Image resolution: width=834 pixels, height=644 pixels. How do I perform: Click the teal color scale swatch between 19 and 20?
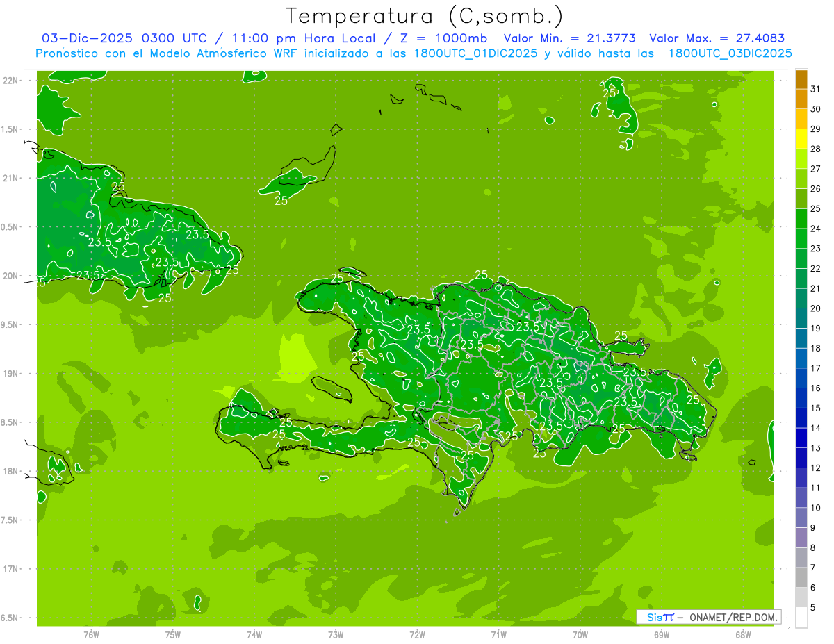click(x=801, y=318)
